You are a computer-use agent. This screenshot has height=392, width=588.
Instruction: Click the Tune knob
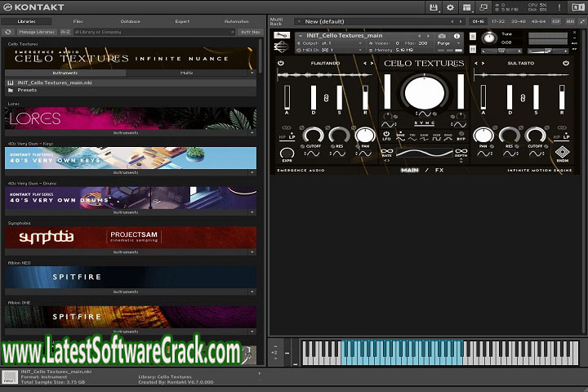click(x=489, y=38)
